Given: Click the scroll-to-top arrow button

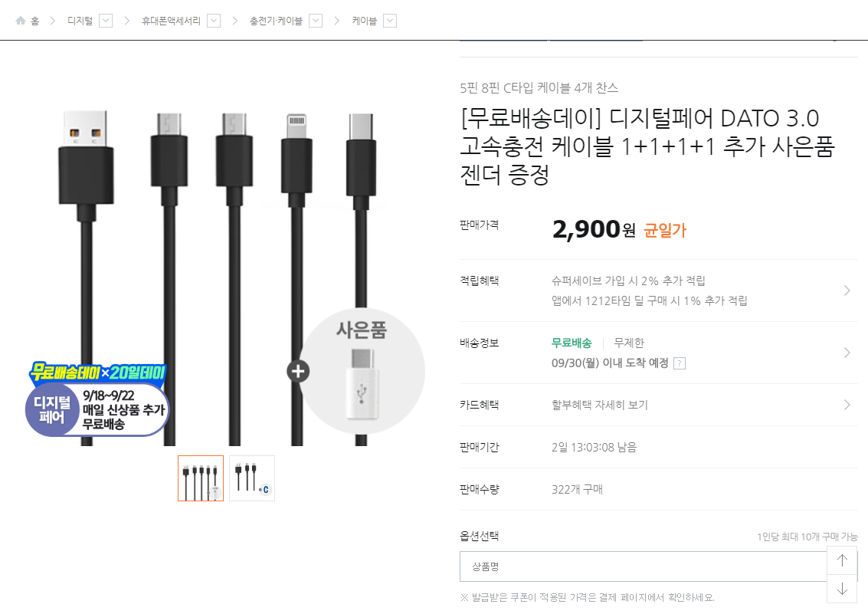Looking at the screenshot, I should (x=842, y=560).
